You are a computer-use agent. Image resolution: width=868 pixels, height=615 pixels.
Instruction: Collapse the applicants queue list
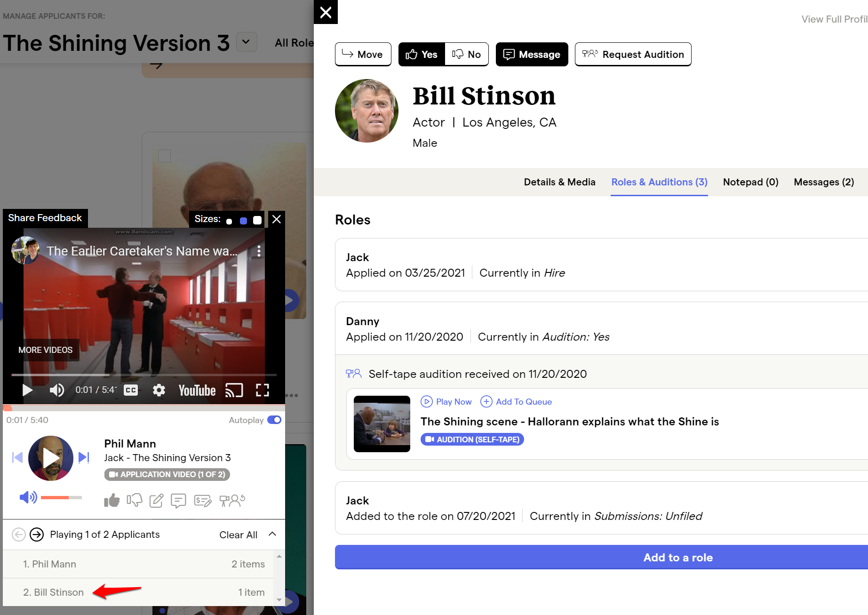272,534
